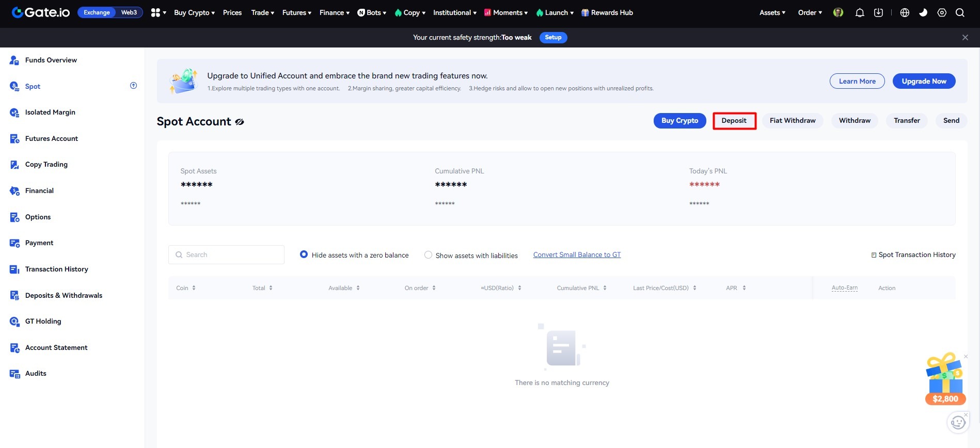Go to Prices page

coord(232,12)
